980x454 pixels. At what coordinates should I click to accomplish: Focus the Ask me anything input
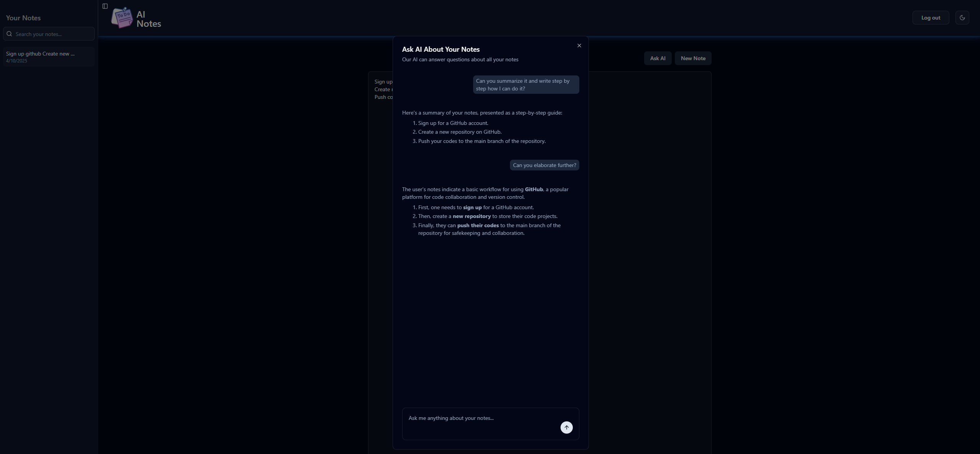490,424
